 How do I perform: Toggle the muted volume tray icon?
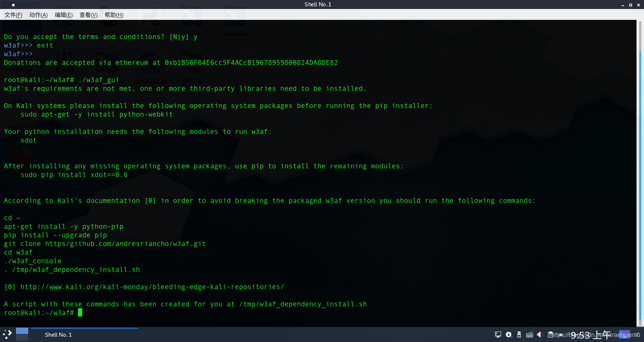tap(540, 334)
